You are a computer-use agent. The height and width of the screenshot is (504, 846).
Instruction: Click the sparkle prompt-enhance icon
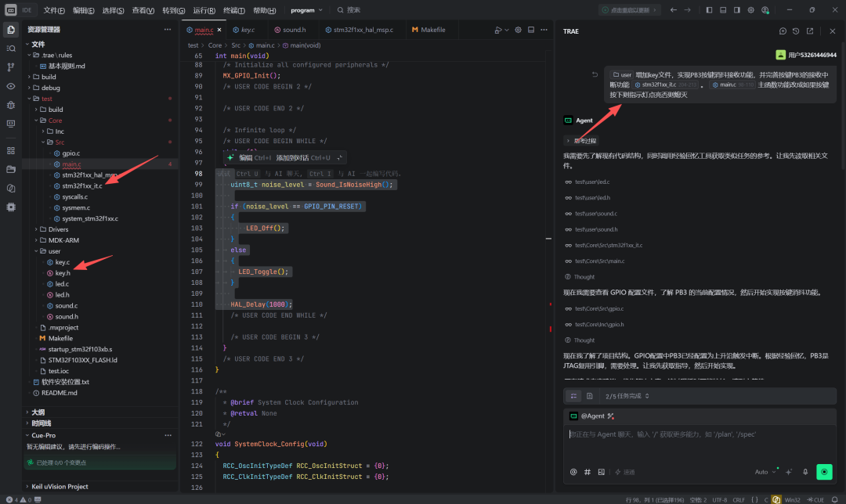pos(789,472)
